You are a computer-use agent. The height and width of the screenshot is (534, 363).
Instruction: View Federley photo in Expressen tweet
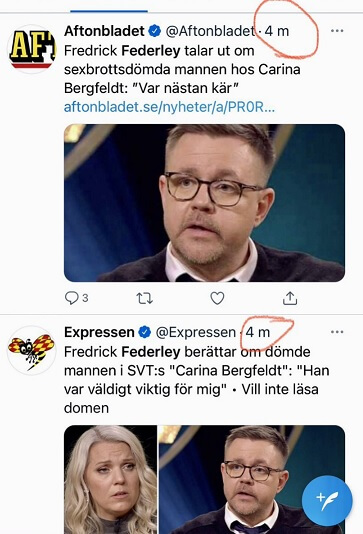point(252,480)
